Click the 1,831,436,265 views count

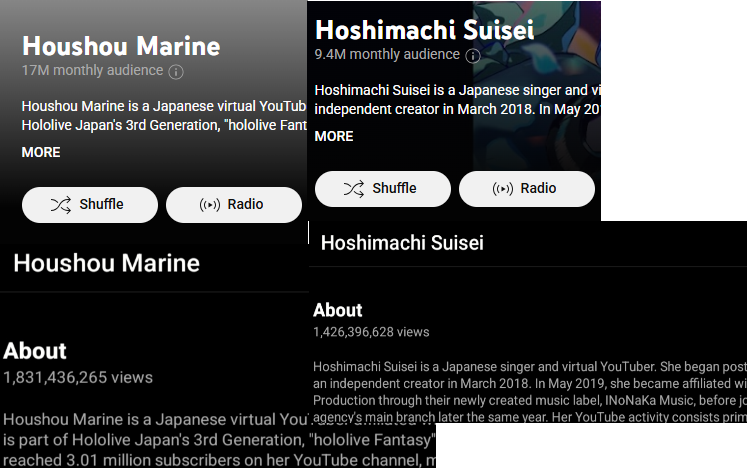[78, 377]
